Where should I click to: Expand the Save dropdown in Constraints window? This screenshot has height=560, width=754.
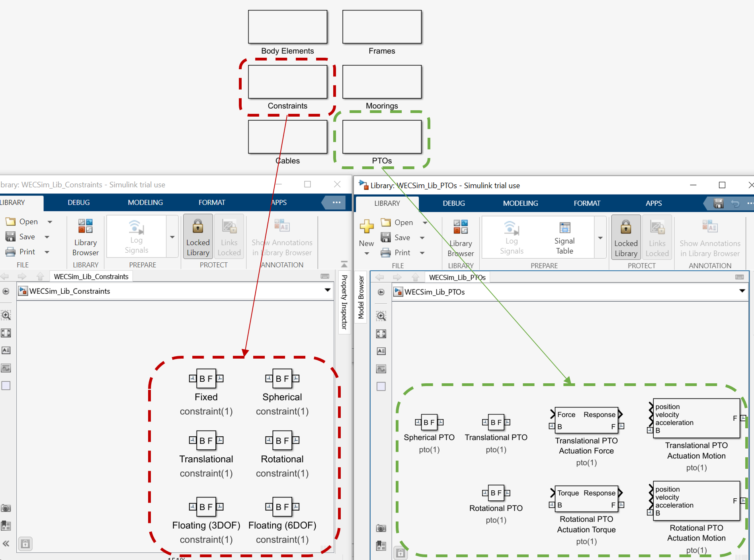(47, 237)
